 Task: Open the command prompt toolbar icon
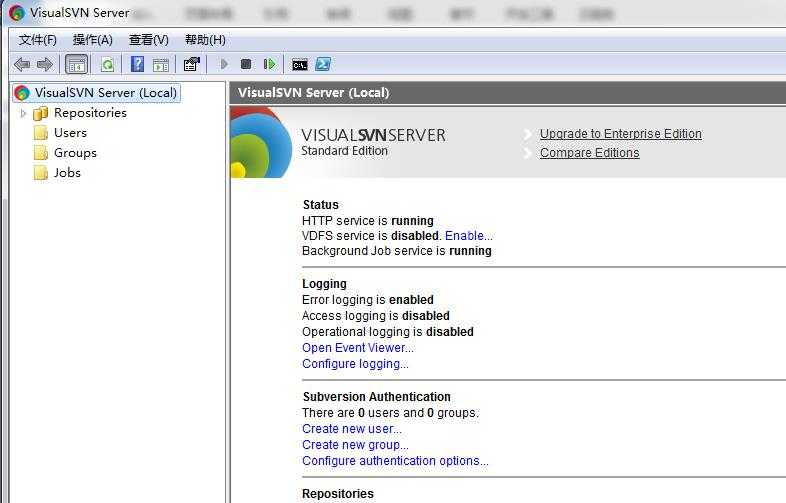[x=300, y=65]
